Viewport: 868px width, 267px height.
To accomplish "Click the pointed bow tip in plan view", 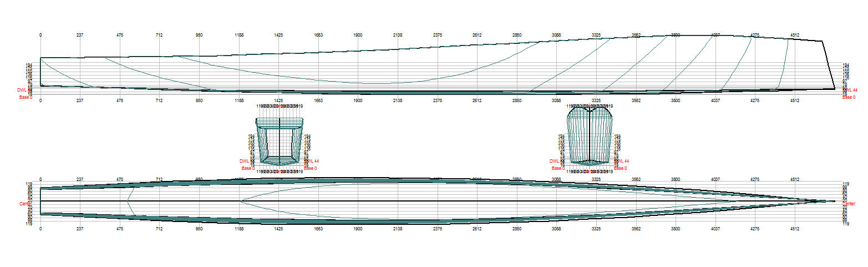I will point(834,201).
